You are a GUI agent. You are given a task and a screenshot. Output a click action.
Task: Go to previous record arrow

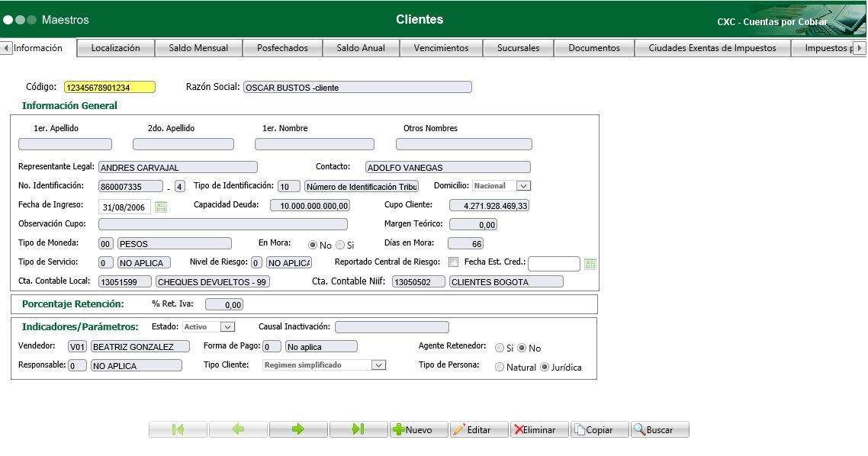coord(238,429)
